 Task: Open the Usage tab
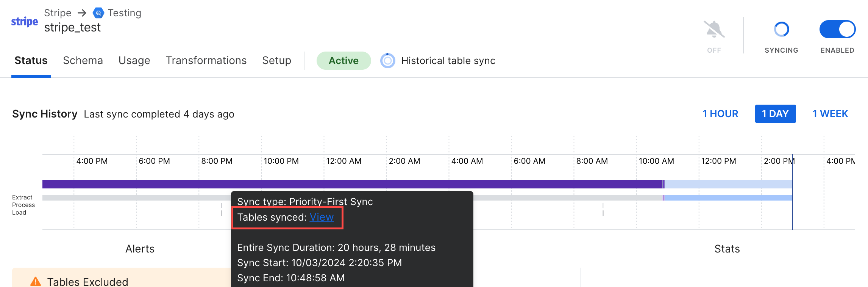pos(134,61)
